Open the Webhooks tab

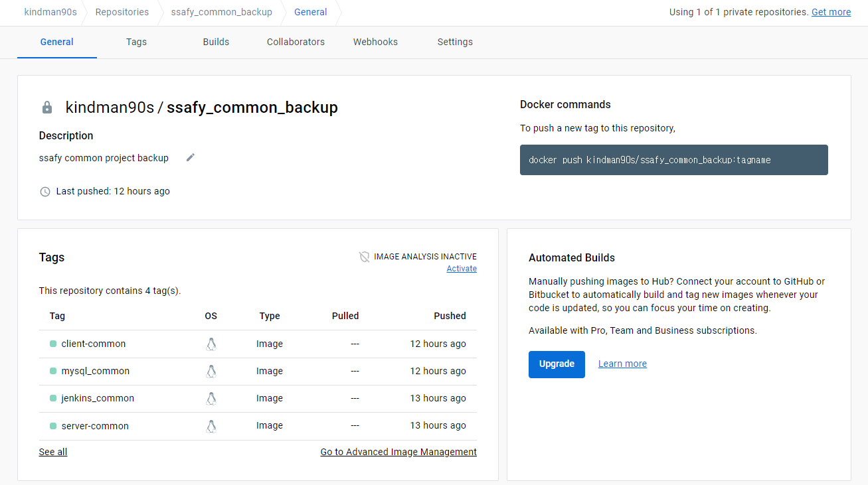375,42
